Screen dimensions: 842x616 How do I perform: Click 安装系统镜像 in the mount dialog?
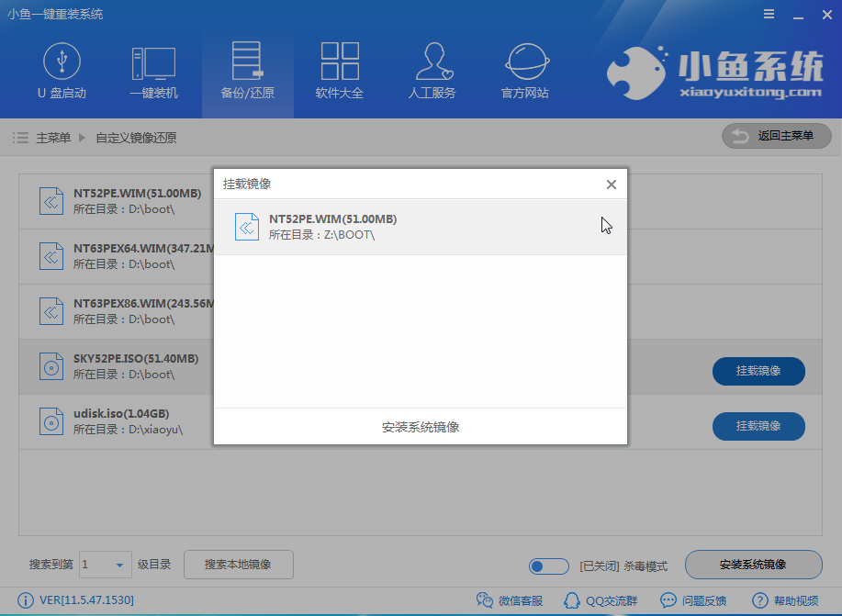(x=421, y=427)
